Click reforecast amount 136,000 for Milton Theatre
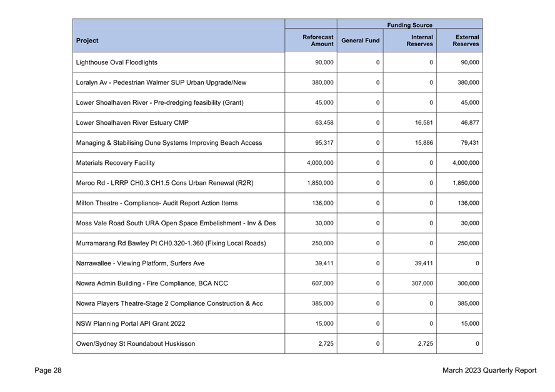Viewport: 555px width, 392px height. pyautogui.click(x=322, y=203)
